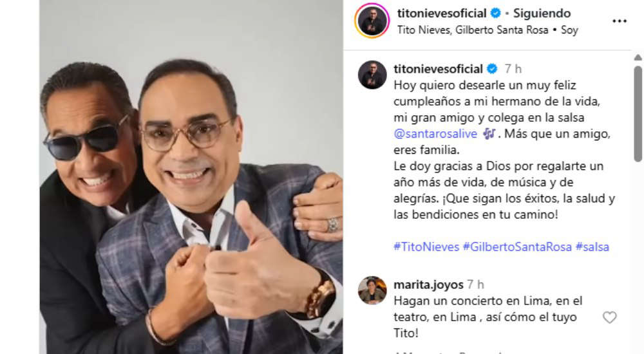Viewport: 644px width, 354px height.
Task: Click titonievesoficial username above caption
Action: point(438,69)
